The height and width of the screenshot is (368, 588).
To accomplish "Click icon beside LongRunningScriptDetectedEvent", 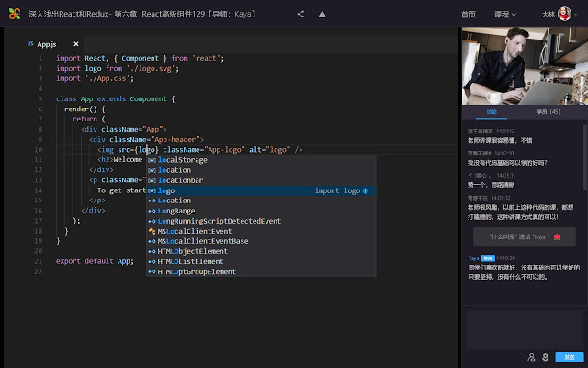I will point(152,221).
